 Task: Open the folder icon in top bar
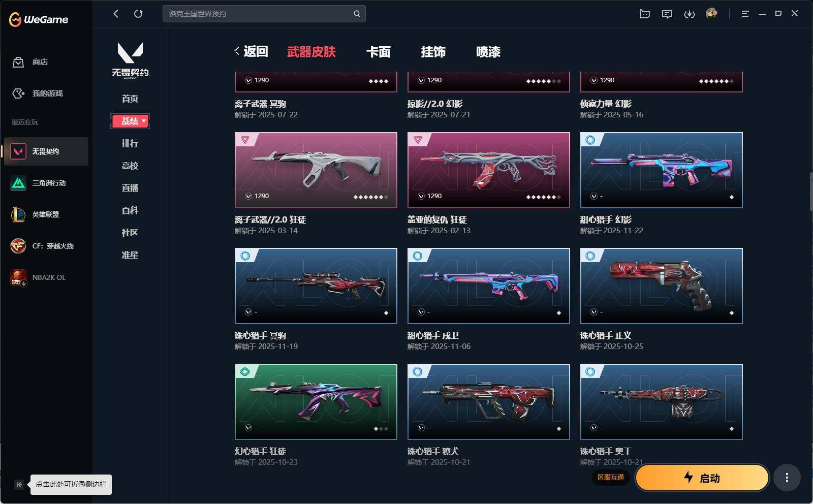coord(645,14)
